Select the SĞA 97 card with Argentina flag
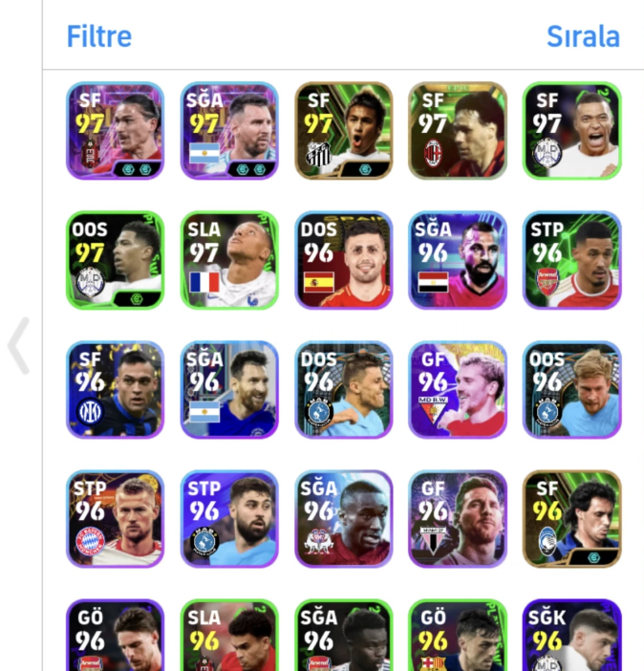Image resolution: width=644 pixels, height=671 pixels. pos(229,131)
